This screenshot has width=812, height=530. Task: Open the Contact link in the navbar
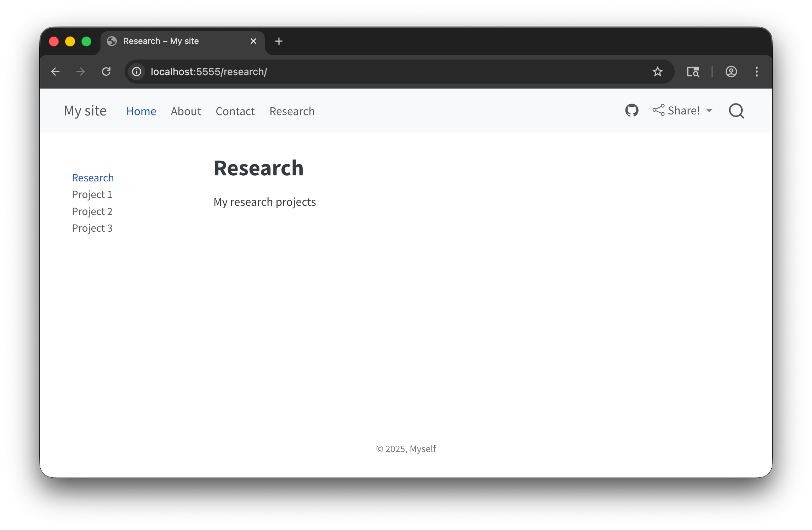point(235,111)
